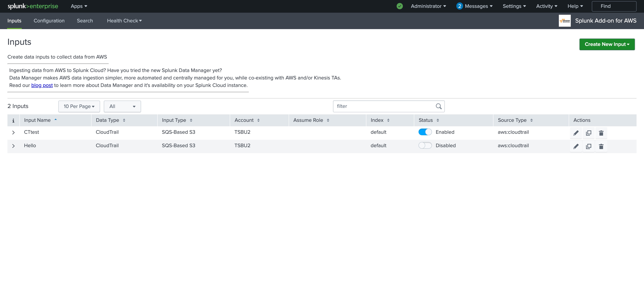Expand the Hello row details
The width and height of the screenshot is (644, 297).
(x=13, y=146)
